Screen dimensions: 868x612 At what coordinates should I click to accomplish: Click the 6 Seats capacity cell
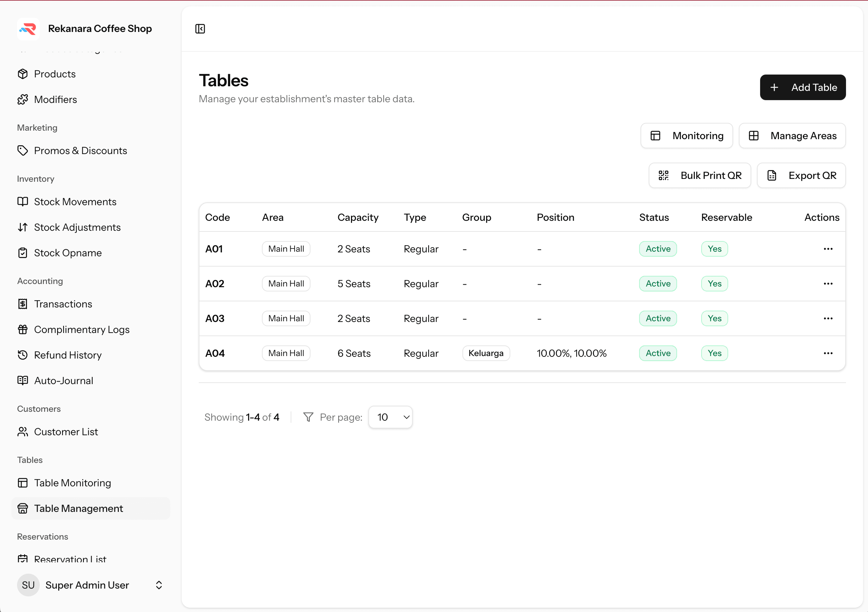point(354,353)
